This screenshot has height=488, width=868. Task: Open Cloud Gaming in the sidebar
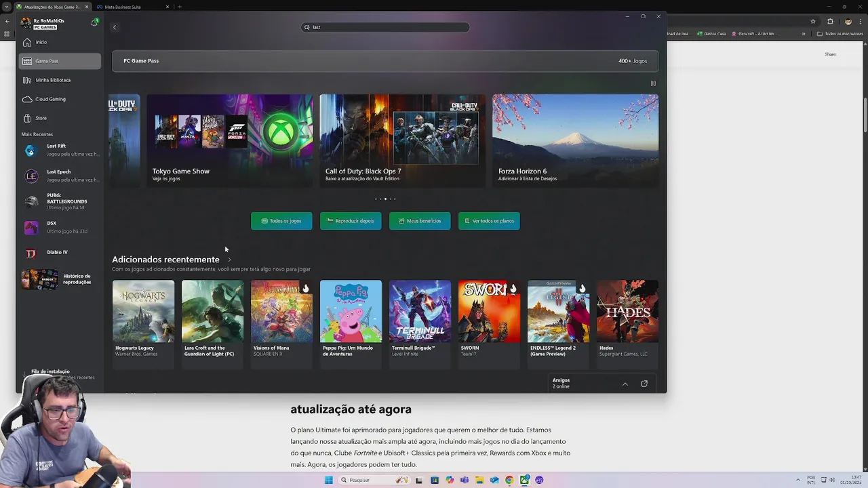click(60, 99)
